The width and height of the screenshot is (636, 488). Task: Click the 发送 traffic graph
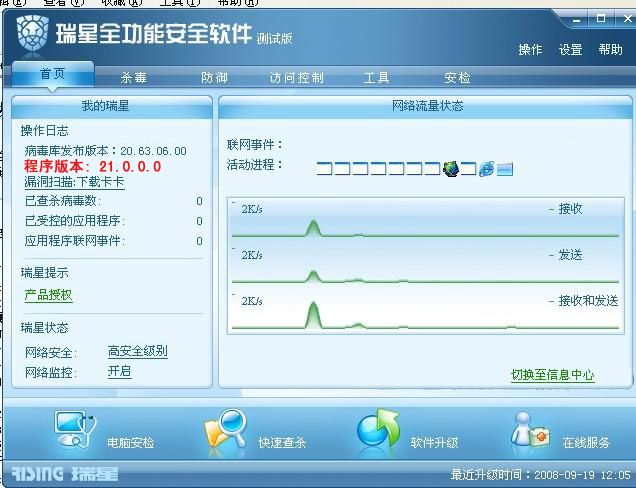[x=425, y=265]
